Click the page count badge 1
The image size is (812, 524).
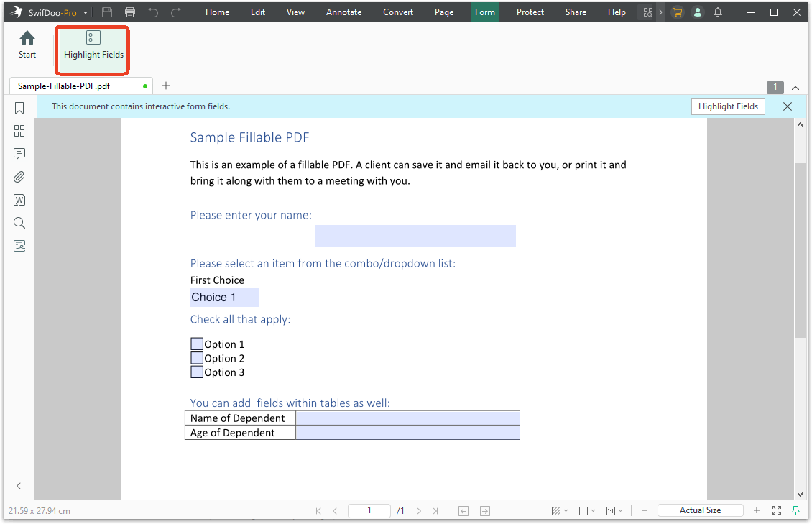coord(775,87)
